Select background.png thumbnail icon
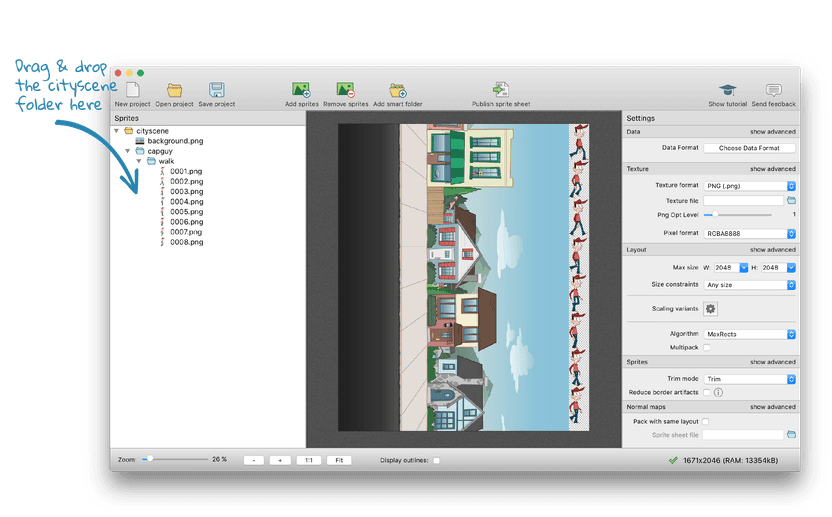Viewport: 832px width, 517px height. click(140, 141)
